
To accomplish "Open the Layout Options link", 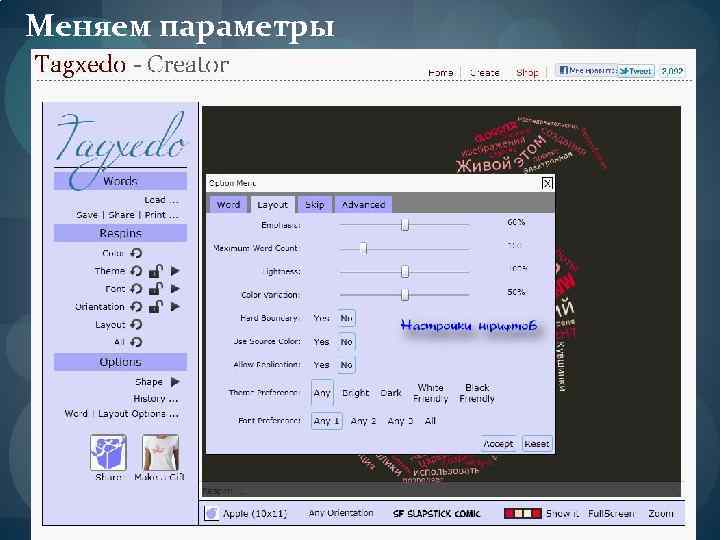I will [x=138, y=414].
